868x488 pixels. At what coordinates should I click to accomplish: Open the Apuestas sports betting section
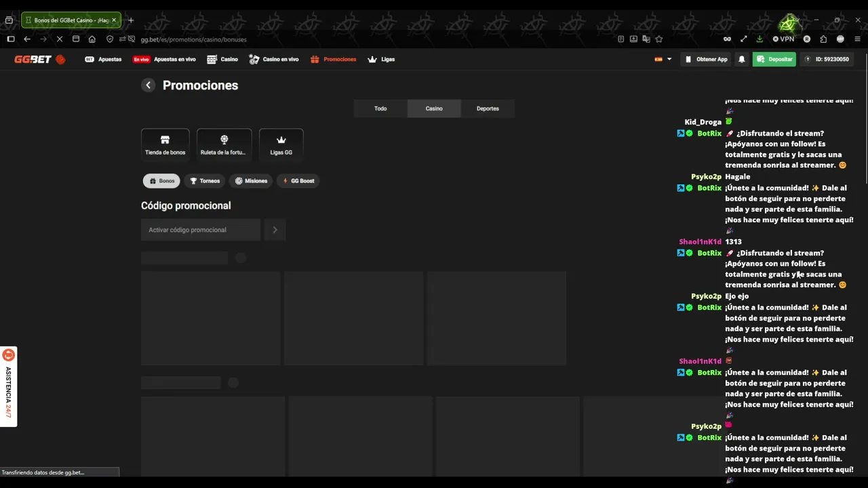coord(103,60)
